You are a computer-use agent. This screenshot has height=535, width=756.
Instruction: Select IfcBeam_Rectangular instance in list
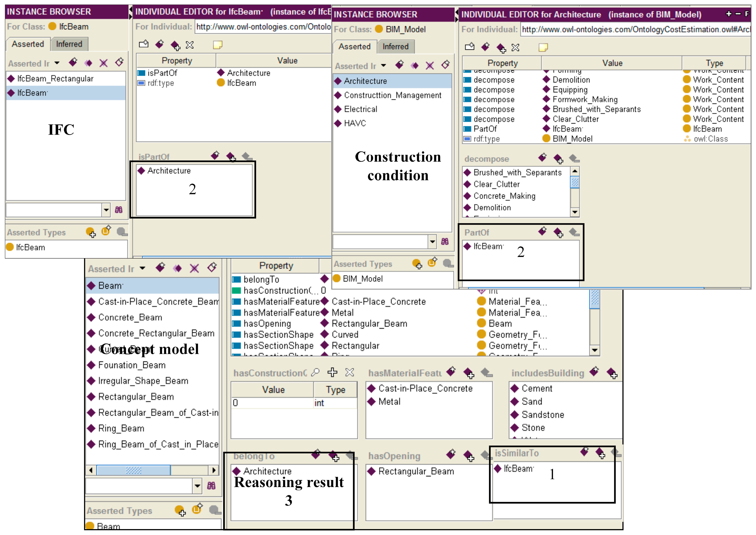(x=55, y=78)
